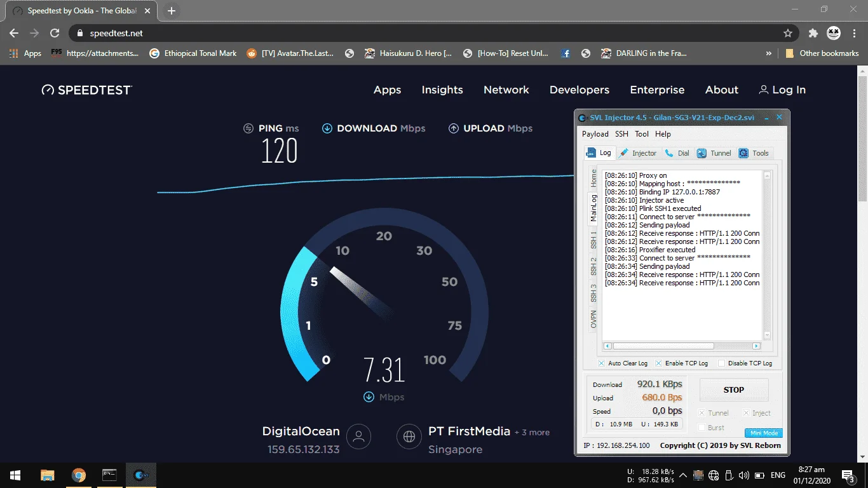868x488 pixels.
Task: Open File Explorer from the taskbar
Action: (47, 475)
